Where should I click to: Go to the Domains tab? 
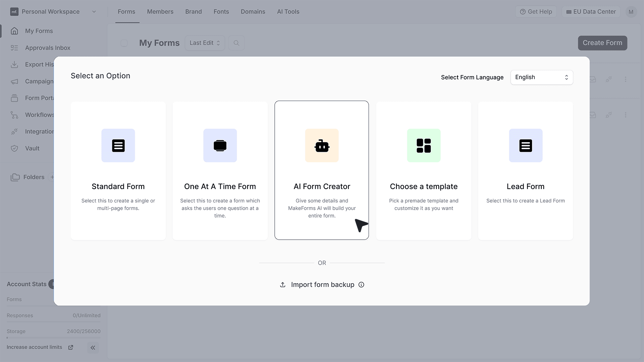pyautogui.click(x=253, y=12)
